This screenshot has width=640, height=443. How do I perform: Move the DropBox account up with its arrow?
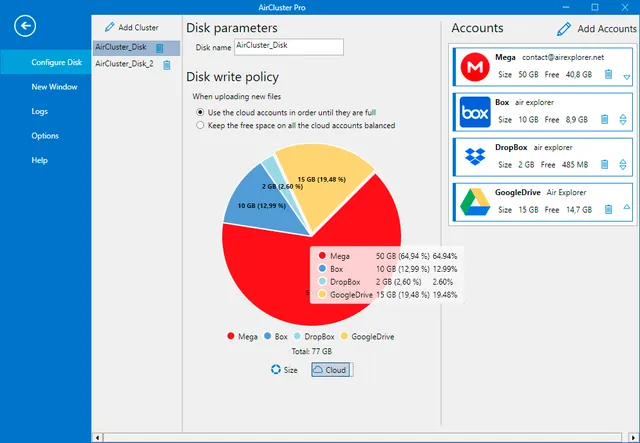pos(623,161)
